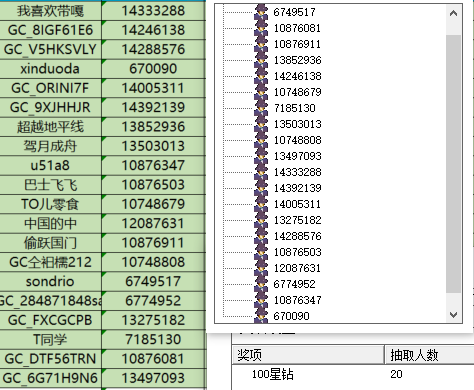Select spreadsheet cell 驾月成舟
The image size is (474, 390).
pyautogui.click(x=50, y=146)
